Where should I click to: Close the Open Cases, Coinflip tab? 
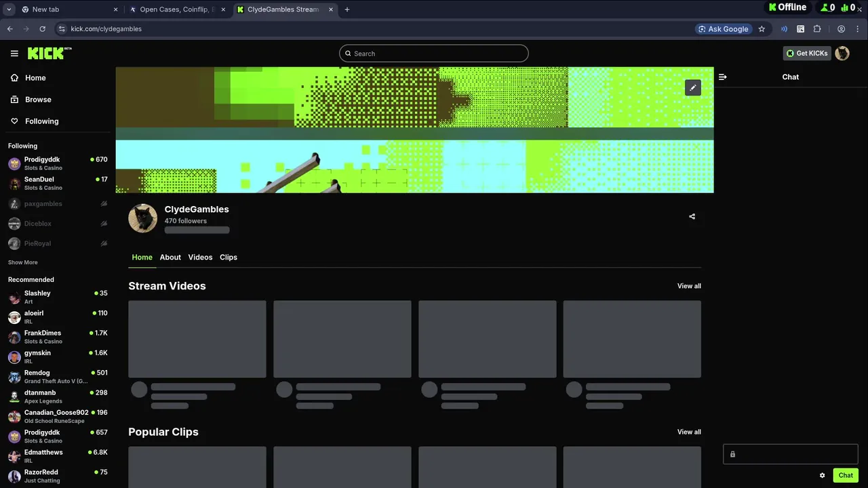pyautogui.click(x=223, y=9)
